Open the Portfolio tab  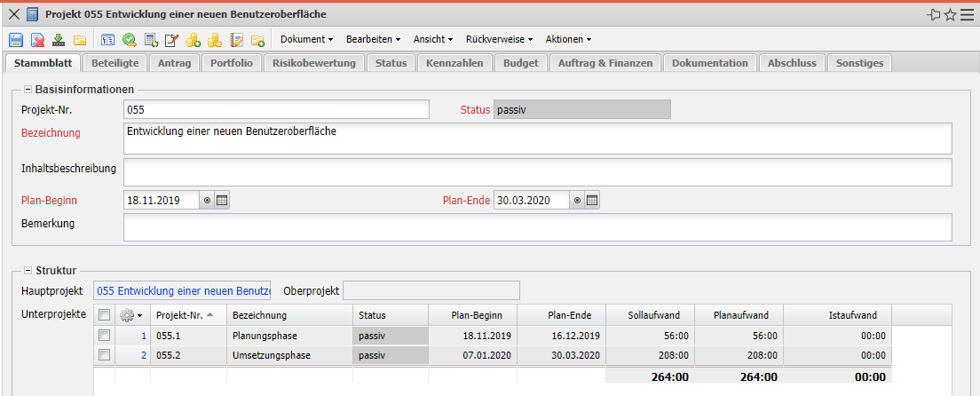tap(232, 63)
